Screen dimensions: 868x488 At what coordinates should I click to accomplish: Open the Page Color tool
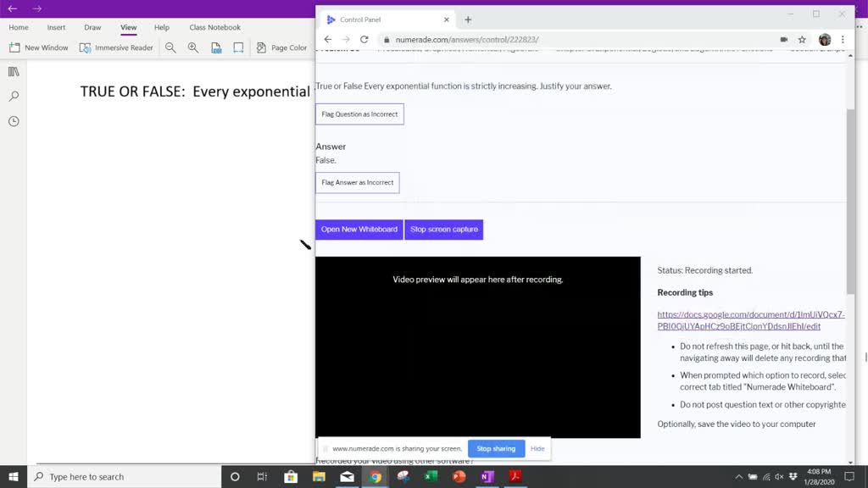point(281,47)
